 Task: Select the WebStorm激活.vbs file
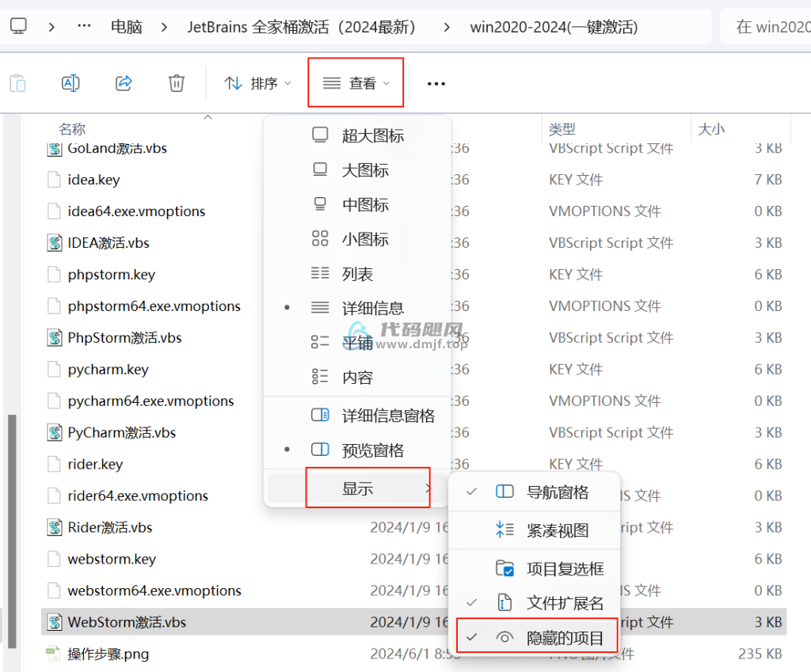pos(127,622)
